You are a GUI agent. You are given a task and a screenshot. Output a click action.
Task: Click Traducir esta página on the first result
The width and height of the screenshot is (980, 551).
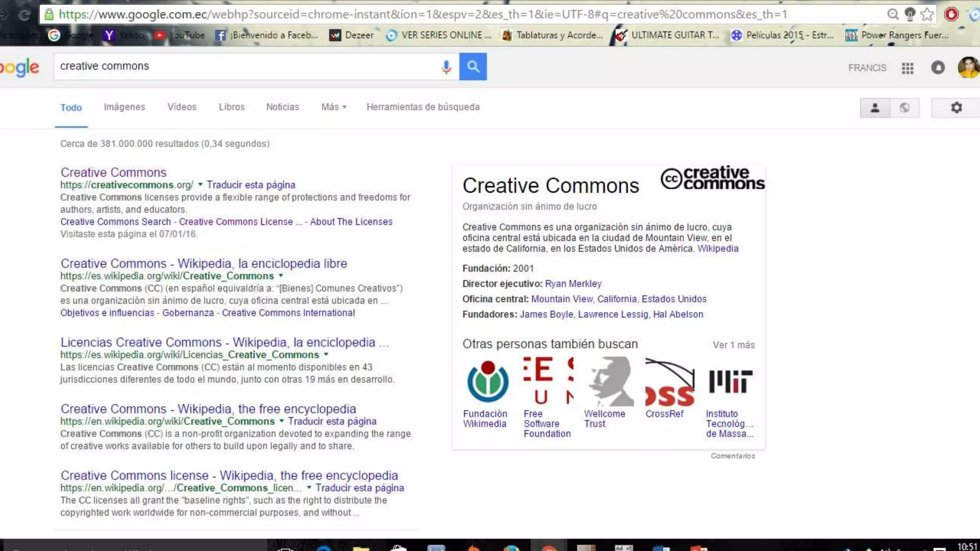click(252, 185)
